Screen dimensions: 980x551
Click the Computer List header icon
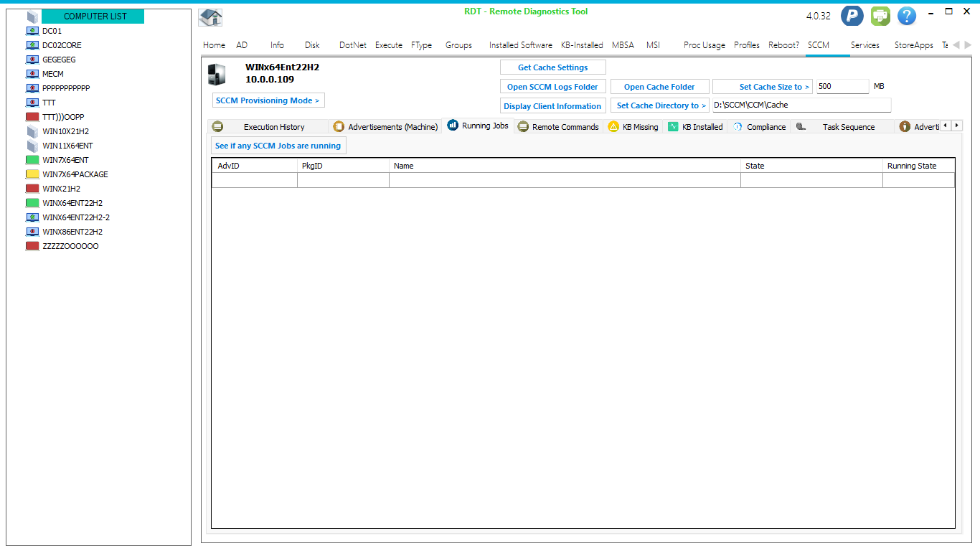pyautogui.click(x=32, y=16)
